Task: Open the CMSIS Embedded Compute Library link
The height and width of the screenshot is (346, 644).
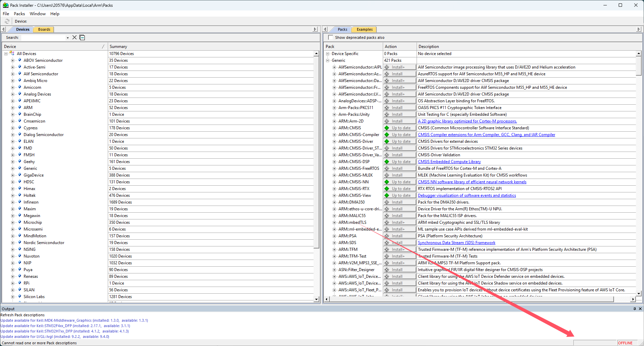Action: click(449, 162)
